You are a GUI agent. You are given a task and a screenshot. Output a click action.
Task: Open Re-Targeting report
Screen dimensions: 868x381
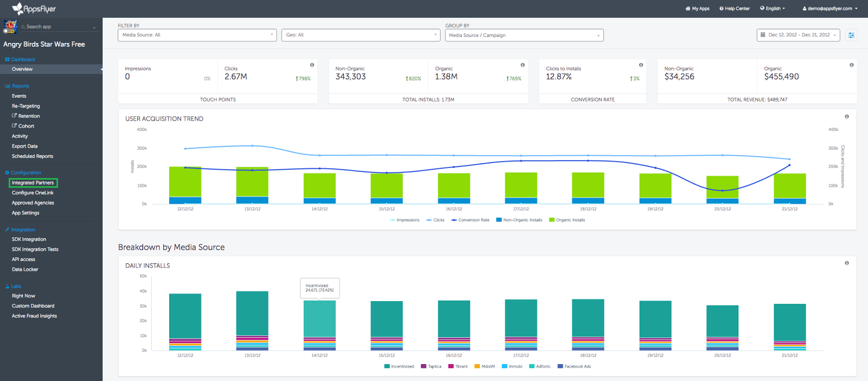26,106
